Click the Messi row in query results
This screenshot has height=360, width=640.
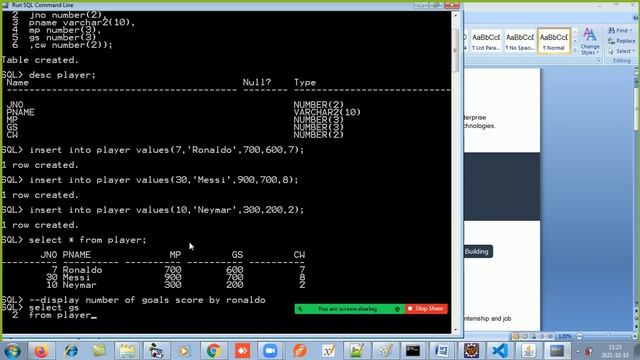pos(153,278)
